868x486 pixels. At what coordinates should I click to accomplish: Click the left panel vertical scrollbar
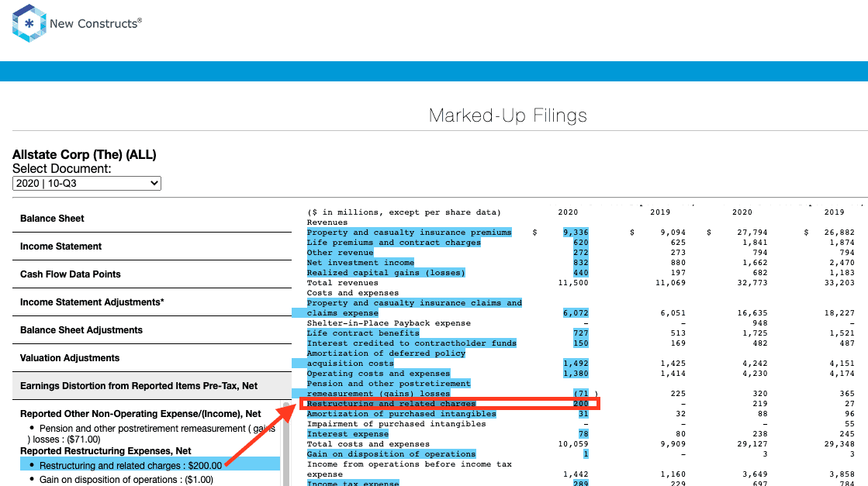(287, 444)
